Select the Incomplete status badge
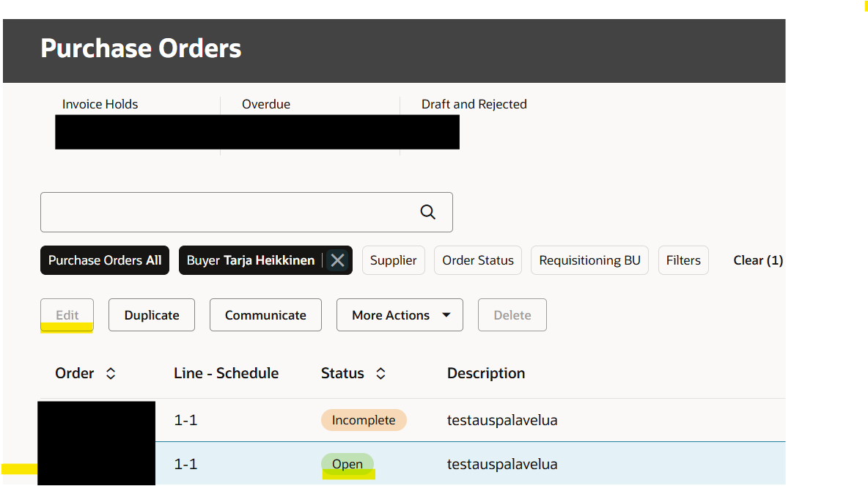Viewport: 868px width, 486px height. [364, 419]
